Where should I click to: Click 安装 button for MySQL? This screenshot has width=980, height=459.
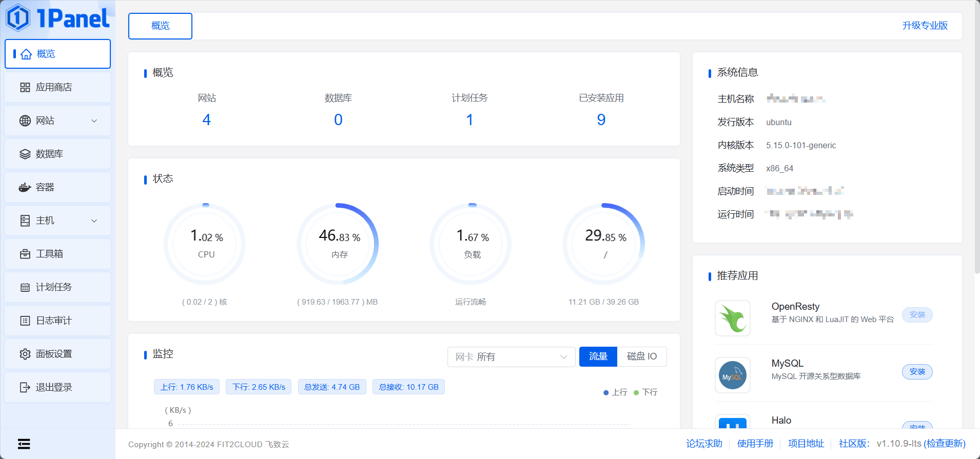pyautogui.click(x=917, y=372)
